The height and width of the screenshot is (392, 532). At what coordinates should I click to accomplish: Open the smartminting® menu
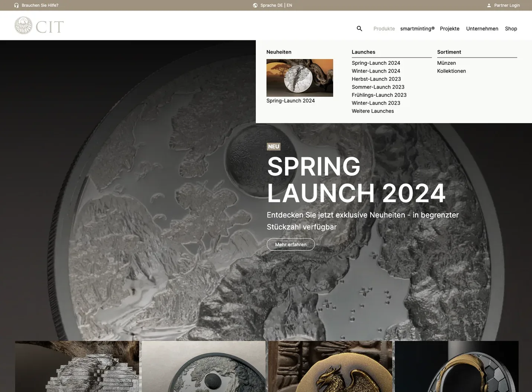click(x=417, y=29)
